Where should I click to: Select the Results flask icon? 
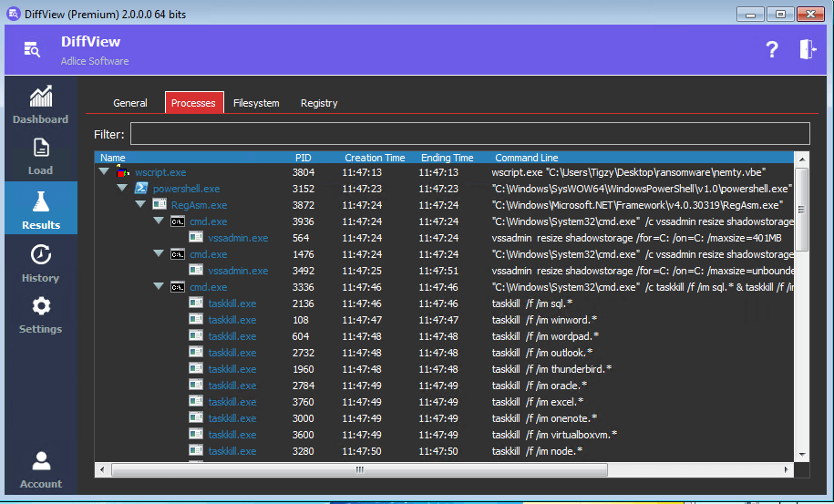point(40,201)
